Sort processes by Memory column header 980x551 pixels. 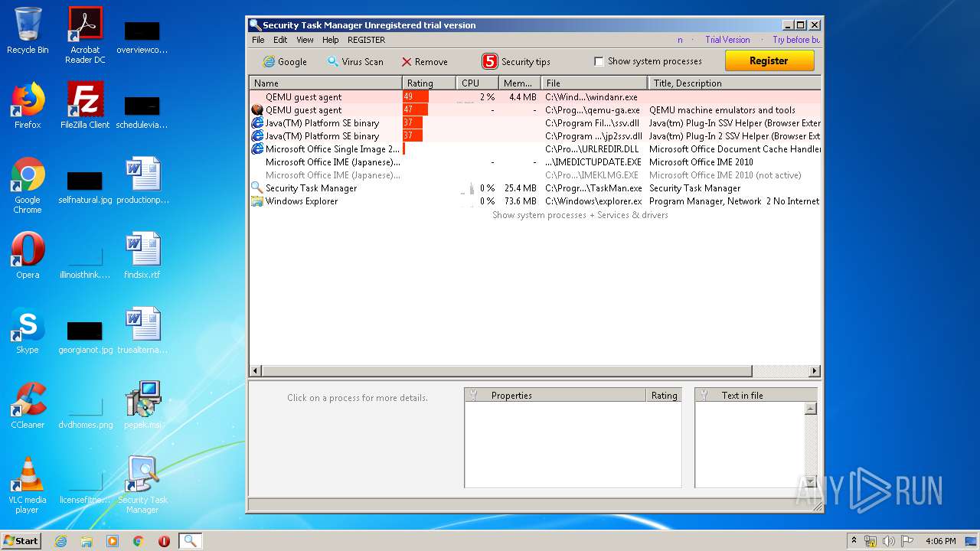[520, 83]
